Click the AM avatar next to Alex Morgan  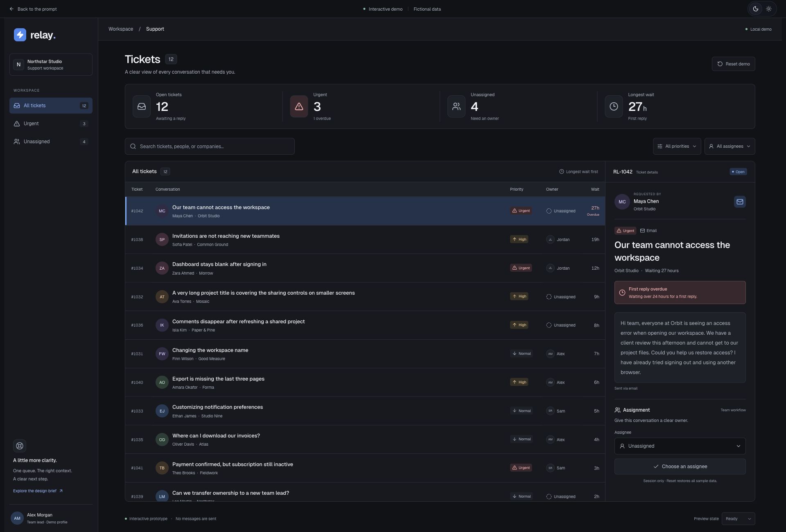point(17,518)
